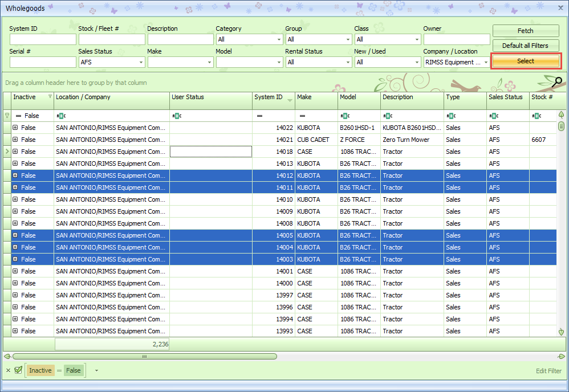Image resolution: width=569 pixels, height=392 pixels.
Task: Click the Description filter row operator icon
Action: [388, 116]
